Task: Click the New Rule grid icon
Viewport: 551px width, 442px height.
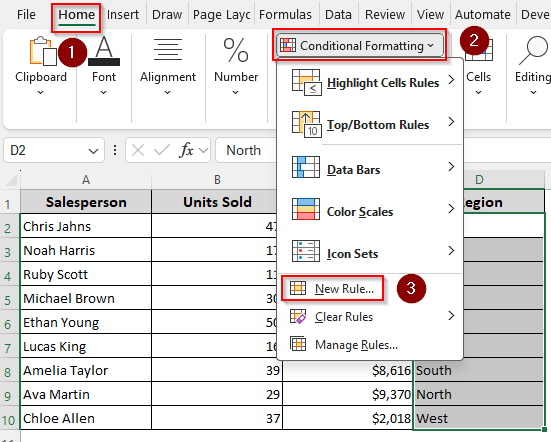Action: [298, 288]
